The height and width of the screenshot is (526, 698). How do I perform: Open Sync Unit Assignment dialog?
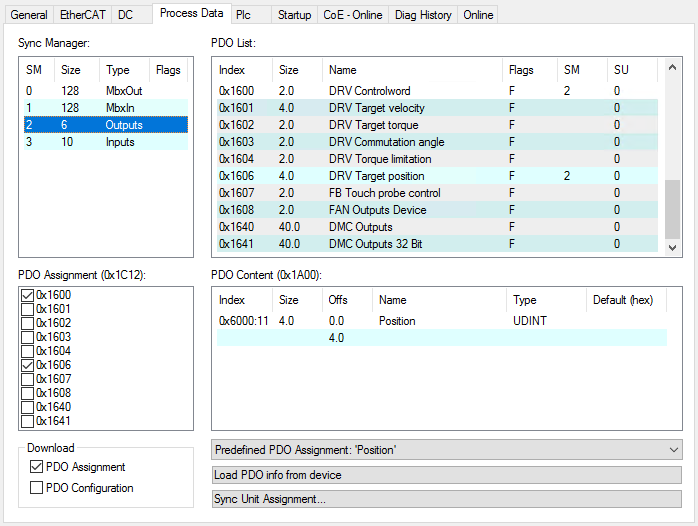point(446,499)
